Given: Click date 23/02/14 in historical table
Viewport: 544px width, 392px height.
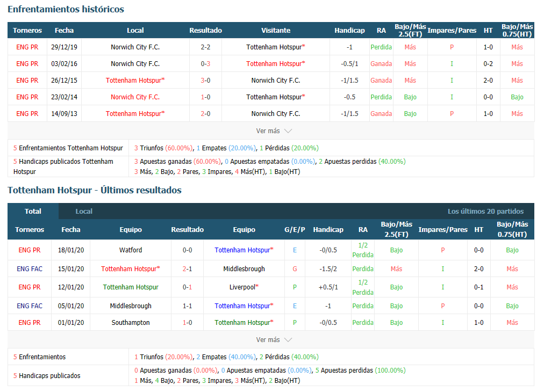Looking at the screenshot, I should pyautogui.click(x=64, y=97).
